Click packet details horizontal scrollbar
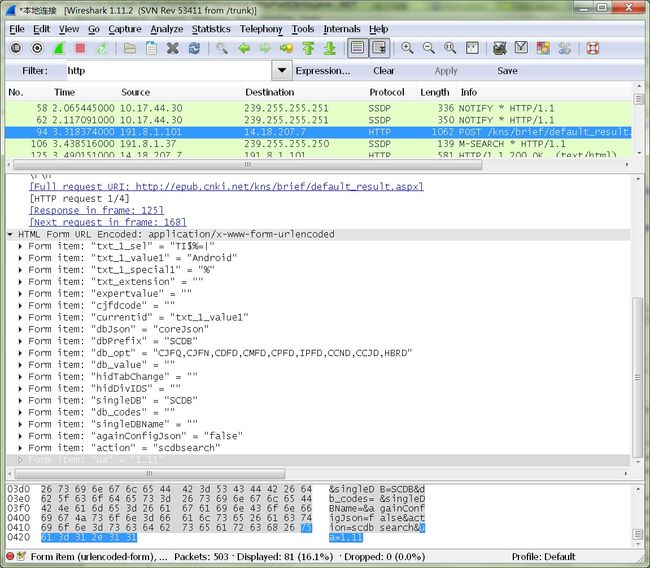 point(150,473)
